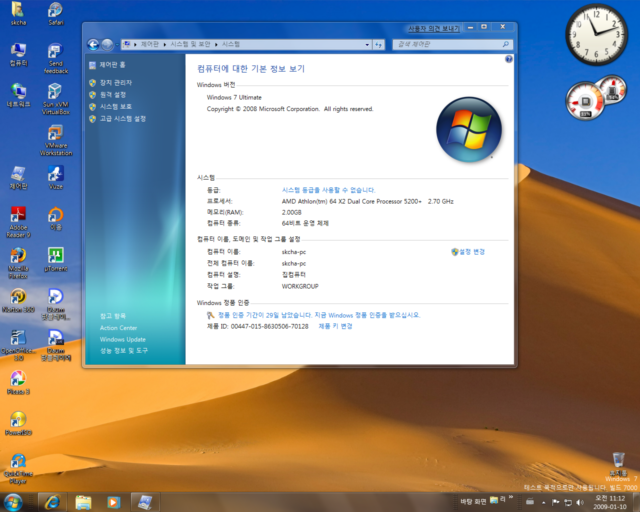Click the Control Panel breadcrumb segment

[149, 44]
